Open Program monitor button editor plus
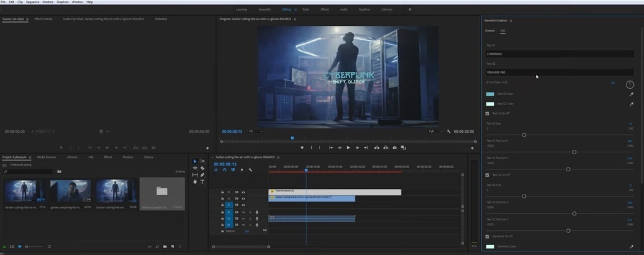644x255 pixels. [472, 148]
